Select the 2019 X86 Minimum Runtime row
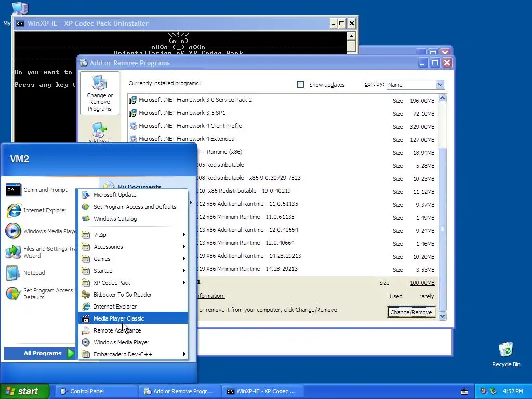This screenshot has width=532, height=399. click(317, 269)
